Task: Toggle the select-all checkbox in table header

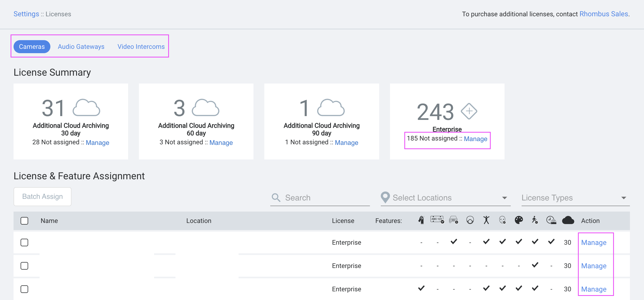Action: click(24, 221)
